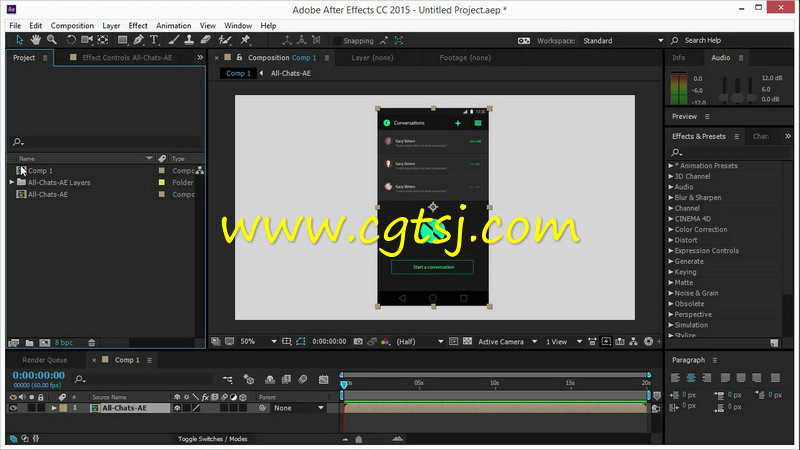Image resolution: width=800 pixels, height=450 pixels.
Task: Toggle Transparency Grid in viewer
Action: [467, 341]
